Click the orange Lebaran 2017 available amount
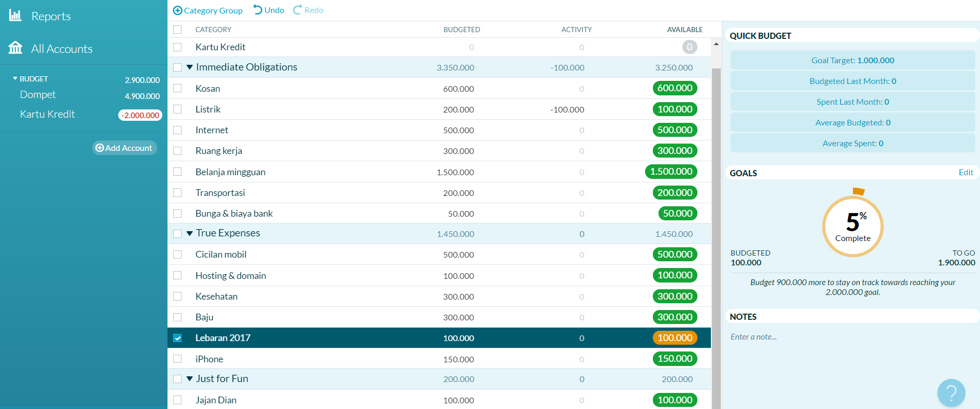This screenshot has height=409, width=980. click(x=674, y=338)
